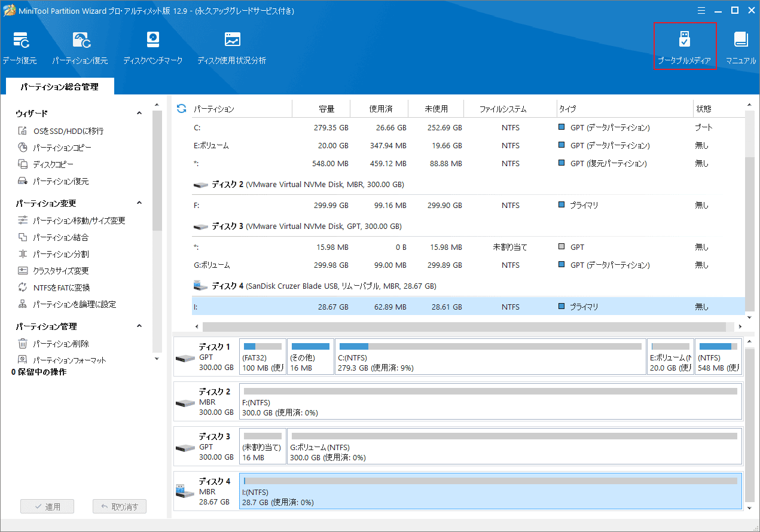The image size is (760, 532).
Task: Open Disk Usage Analyzer (ディスク使用状況分析)
Action: click(x=232, y=48)
